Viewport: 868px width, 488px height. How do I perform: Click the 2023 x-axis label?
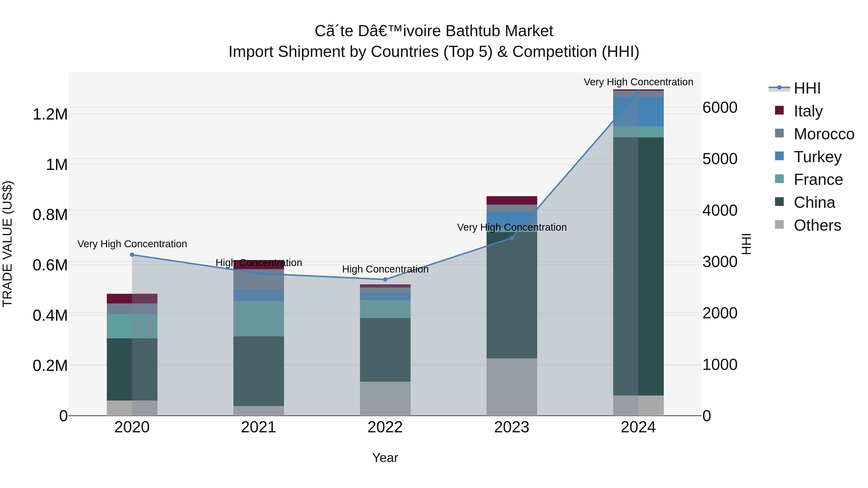point(512,427)
